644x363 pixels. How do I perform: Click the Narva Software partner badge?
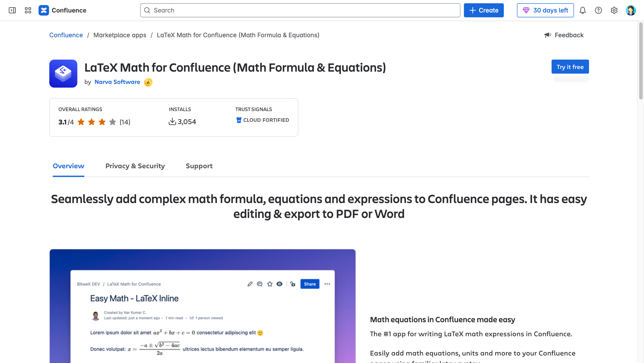tap(148, 82)
